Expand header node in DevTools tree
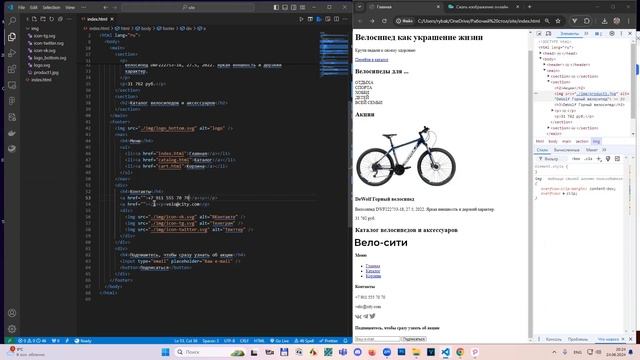 point(544,64)
